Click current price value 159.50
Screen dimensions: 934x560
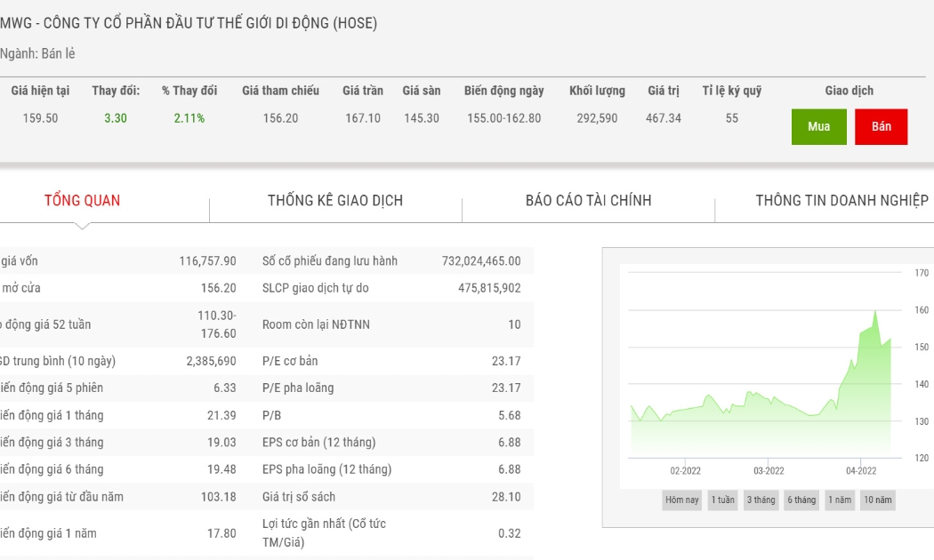(x=40, y=118)
